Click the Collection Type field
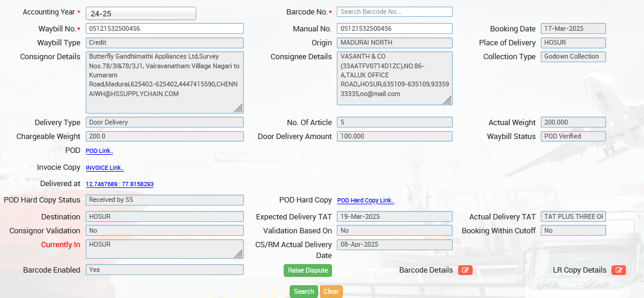Viewport: 644px width, 298px height. click(x=573, y=57)
